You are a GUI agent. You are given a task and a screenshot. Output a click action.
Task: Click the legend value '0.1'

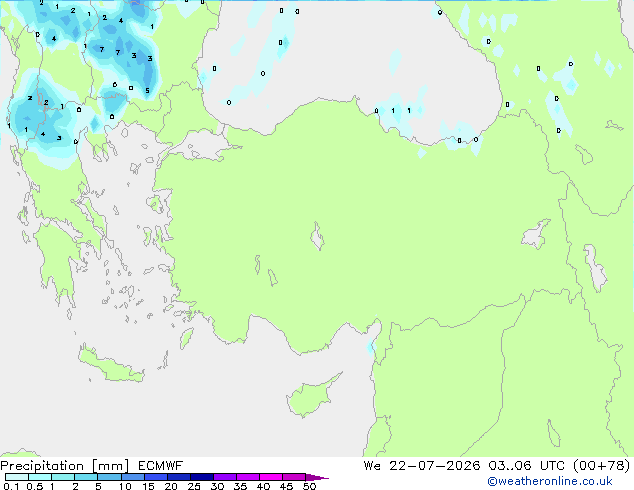pyautogui.click(x=11, y=486)
